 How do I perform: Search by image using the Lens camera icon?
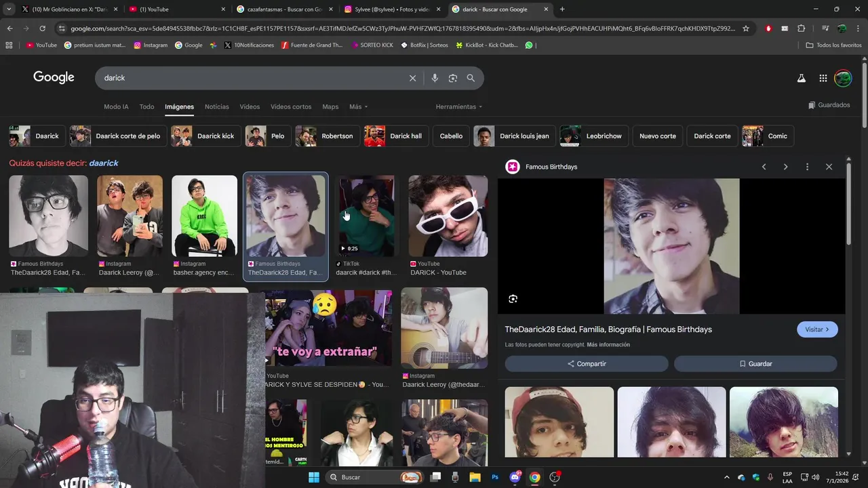pos(453,78)
